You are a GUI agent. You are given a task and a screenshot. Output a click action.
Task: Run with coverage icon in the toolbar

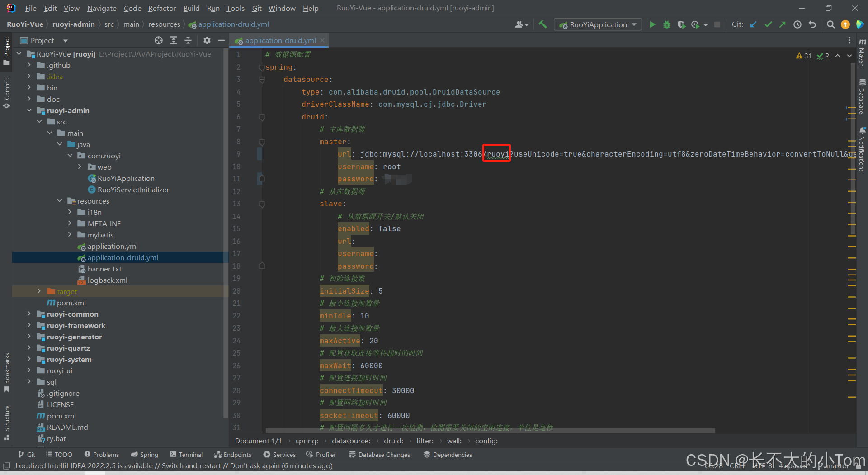[681, 24]
